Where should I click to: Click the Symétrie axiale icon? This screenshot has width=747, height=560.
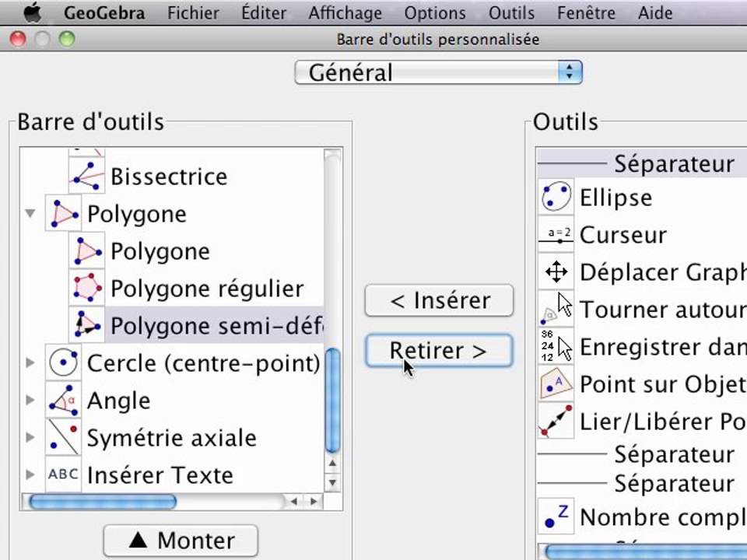coord(63,437)
